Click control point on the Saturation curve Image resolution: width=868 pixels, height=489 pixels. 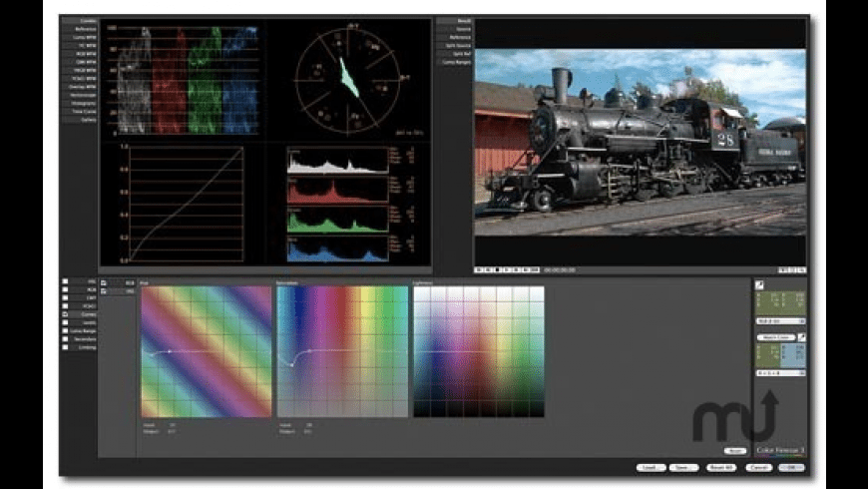291,363
